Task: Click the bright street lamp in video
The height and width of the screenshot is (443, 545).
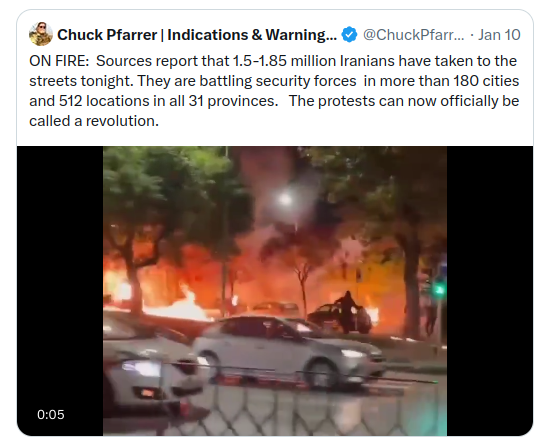Action: coord(285,199)
